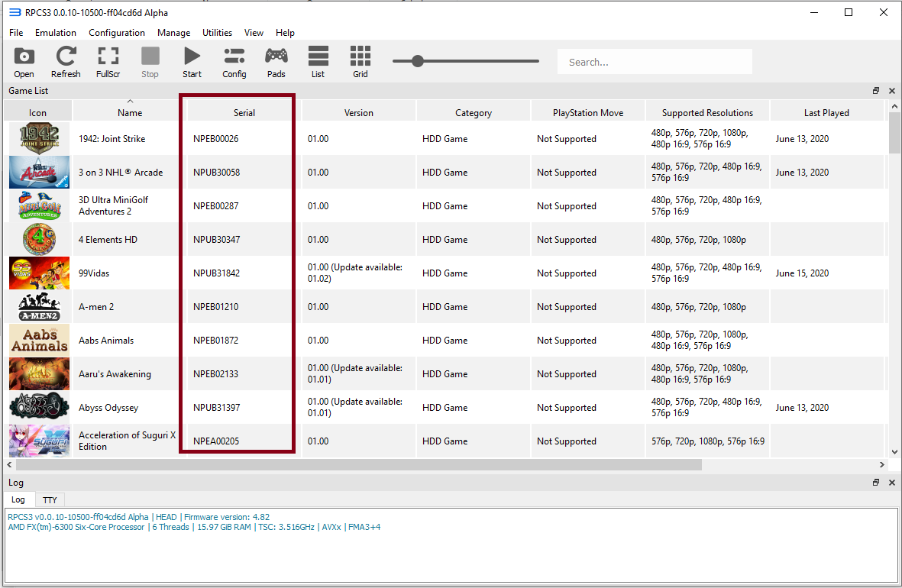Image resolution: width=902 pixels, height=588 pixels.
Task: Toggle fullscreen with FullScr icon
Action: (x=108, y=62)
